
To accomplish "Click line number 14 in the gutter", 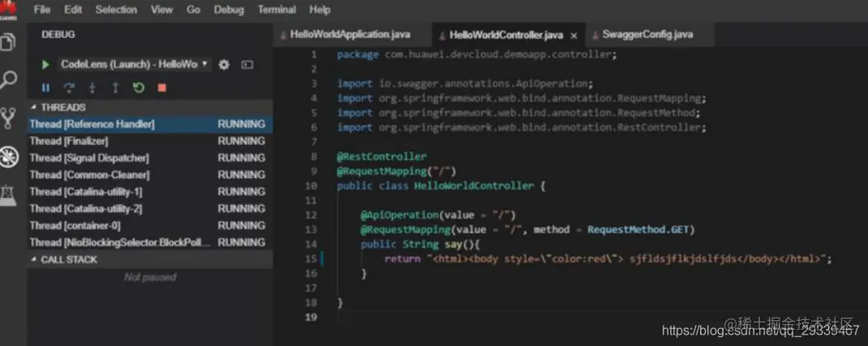I will 312,244.
